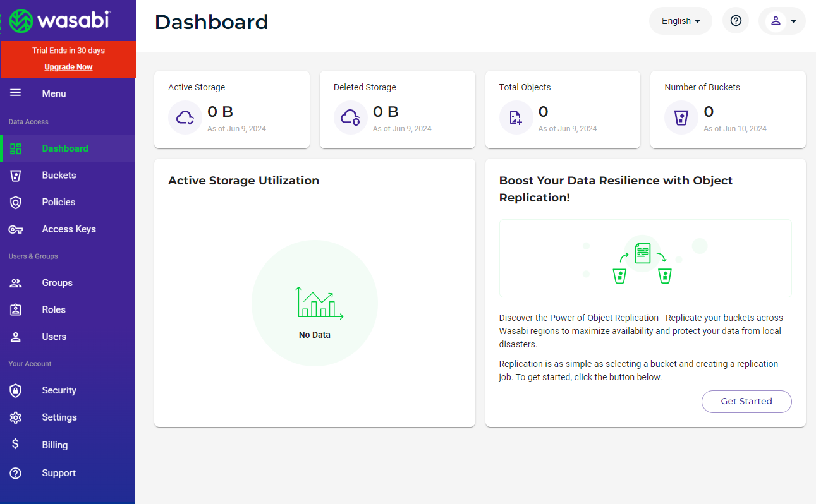Click the Access Keys key icon

click(x=16, y=229)
